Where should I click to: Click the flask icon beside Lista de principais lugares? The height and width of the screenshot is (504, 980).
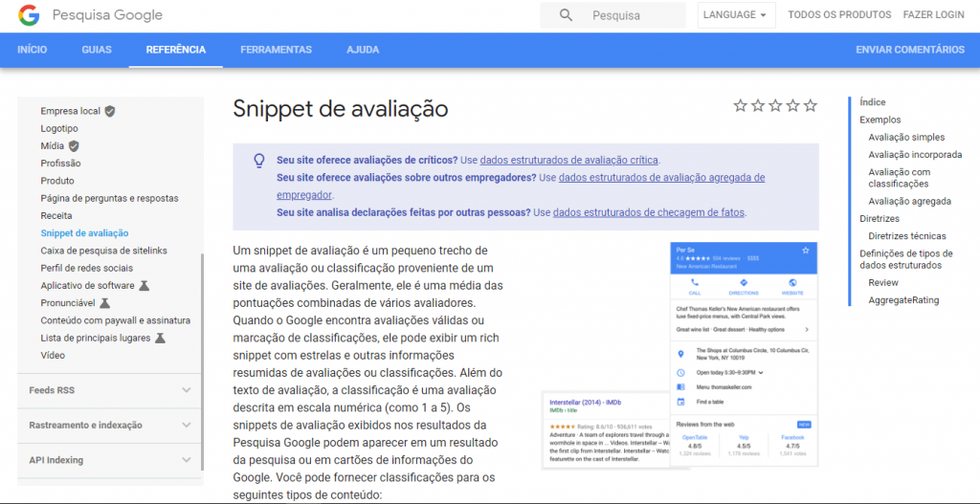(x=160, y=338)
